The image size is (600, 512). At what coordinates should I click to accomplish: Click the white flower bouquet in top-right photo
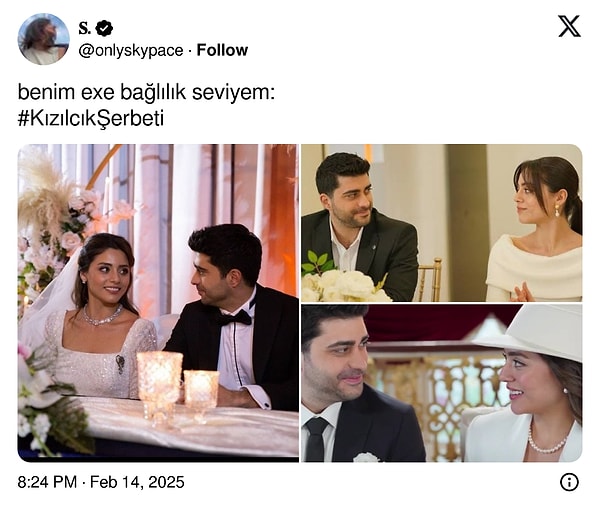pyautogui.click(x=344, y=285)
